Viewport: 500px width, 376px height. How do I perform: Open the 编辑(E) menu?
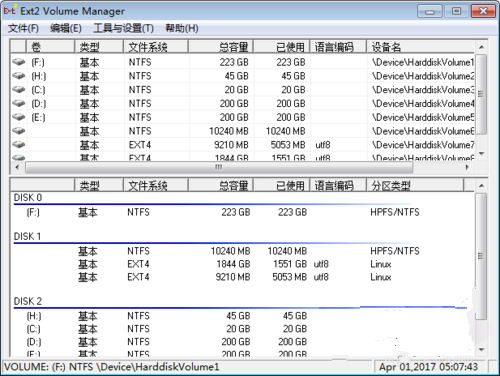66,28
